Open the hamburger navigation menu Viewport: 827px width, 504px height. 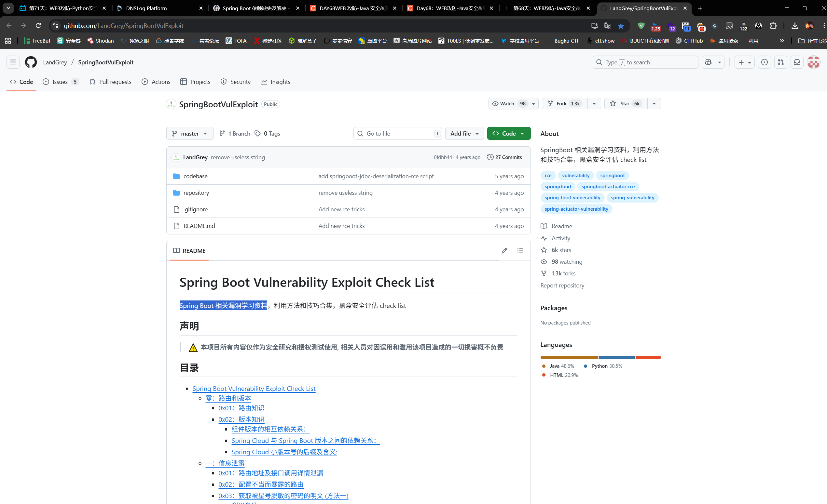(13, 62)
